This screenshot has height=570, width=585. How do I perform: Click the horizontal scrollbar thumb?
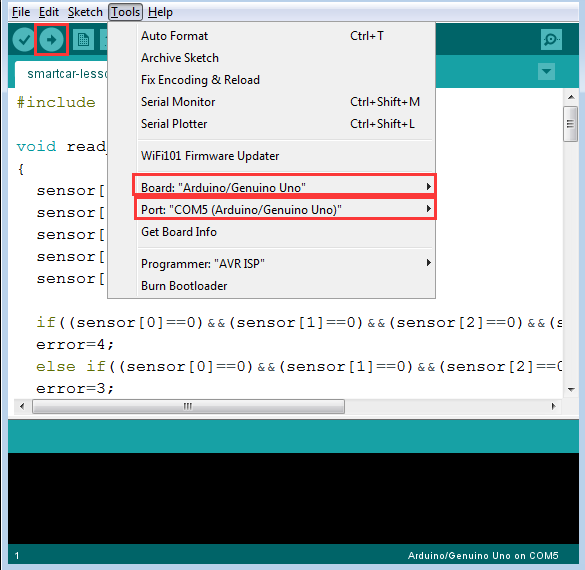click(x=188, y=406)
